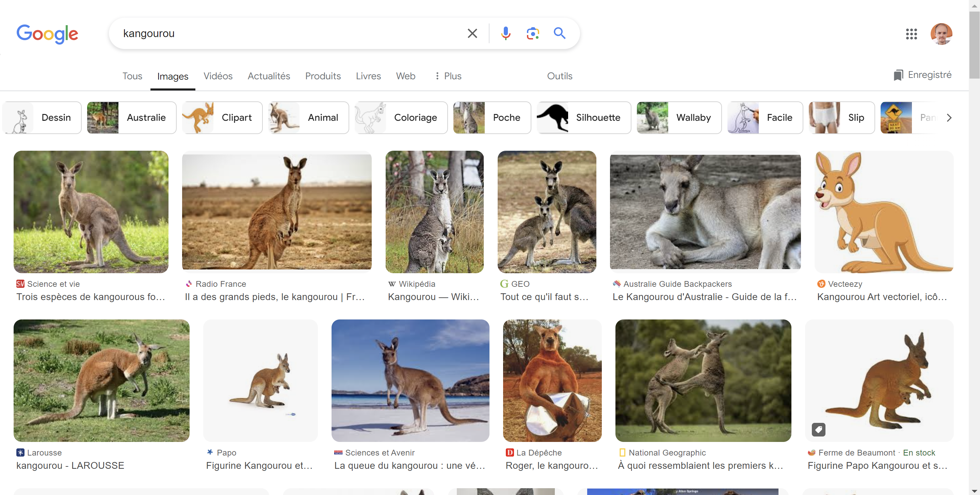
Task: Switch to the Vidéos tab
Action: tap(218, 76)
